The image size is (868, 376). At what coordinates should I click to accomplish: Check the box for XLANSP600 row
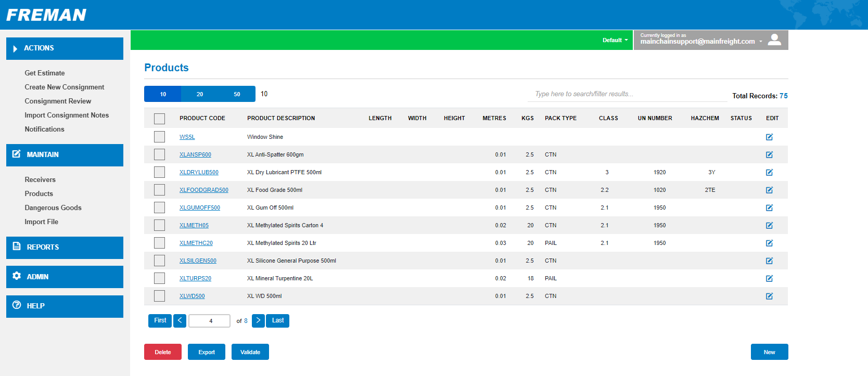[159, 154]
